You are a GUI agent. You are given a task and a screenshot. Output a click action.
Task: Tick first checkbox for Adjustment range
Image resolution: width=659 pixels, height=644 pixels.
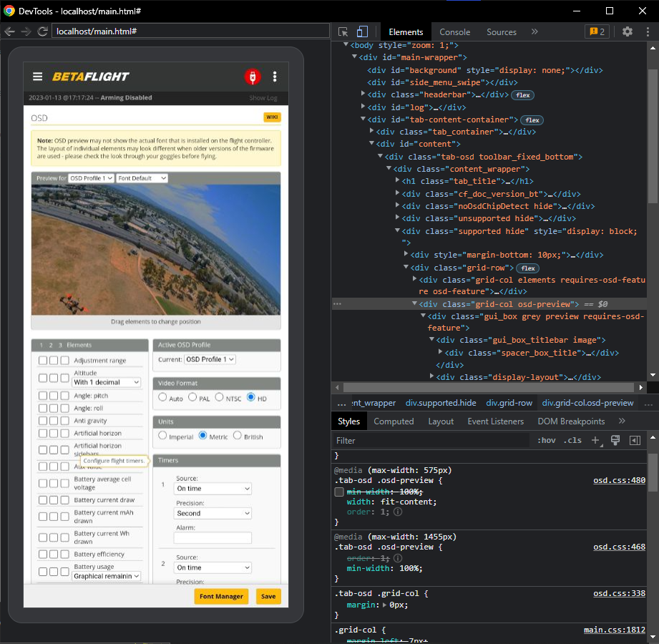(42, 360)
